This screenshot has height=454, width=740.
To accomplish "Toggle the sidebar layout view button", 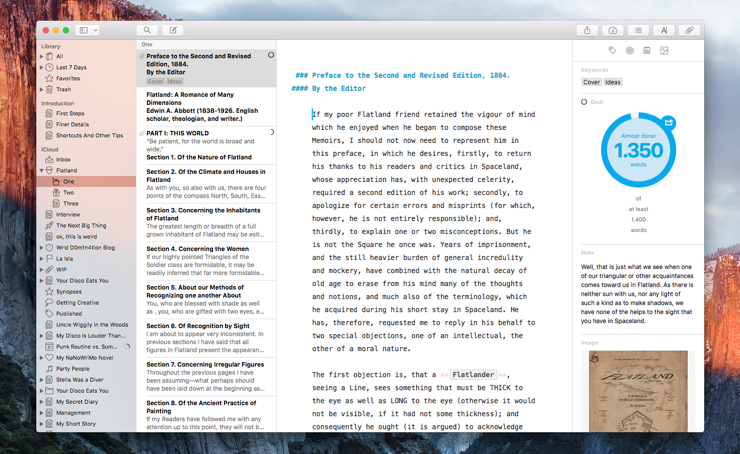I will (84, 30).
